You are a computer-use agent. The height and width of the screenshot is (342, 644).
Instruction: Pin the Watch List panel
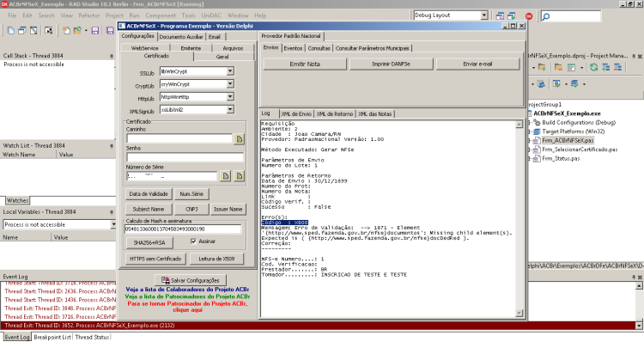112,146
